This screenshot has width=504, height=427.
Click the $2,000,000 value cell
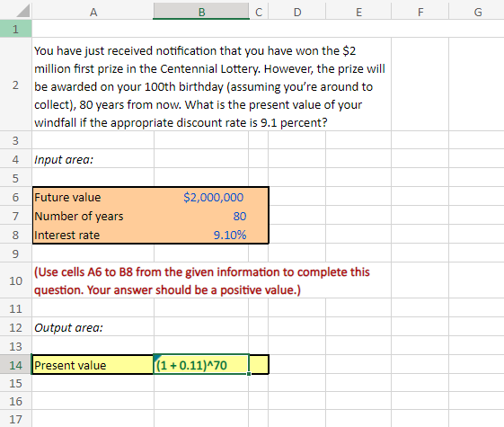(201, 197)
